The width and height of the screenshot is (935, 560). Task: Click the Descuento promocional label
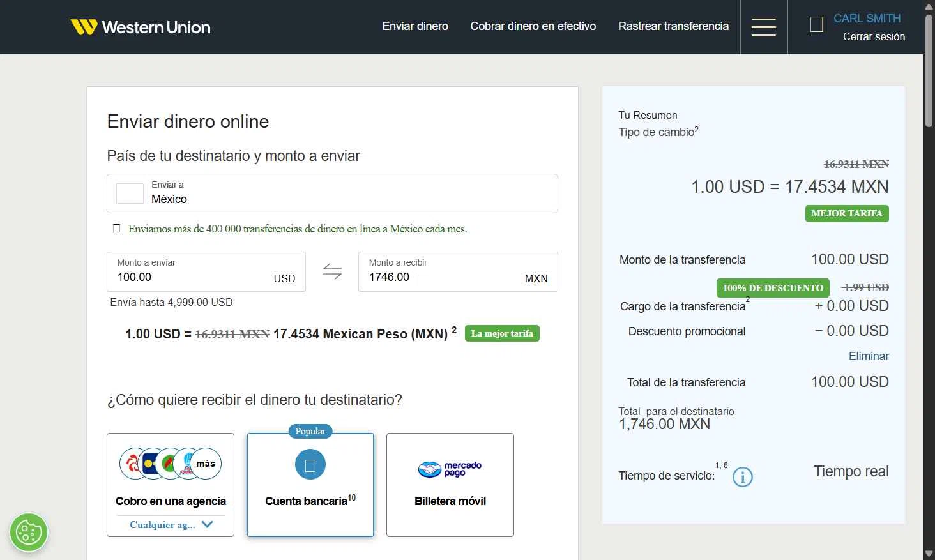click(687, 331)
